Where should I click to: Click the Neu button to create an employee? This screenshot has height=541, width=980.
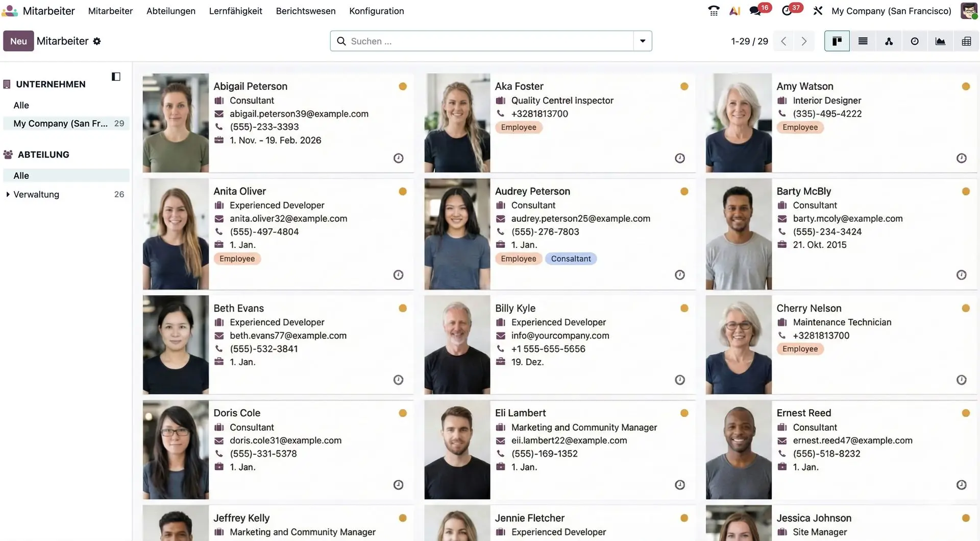pyautogui.click(x=18, y=41)
